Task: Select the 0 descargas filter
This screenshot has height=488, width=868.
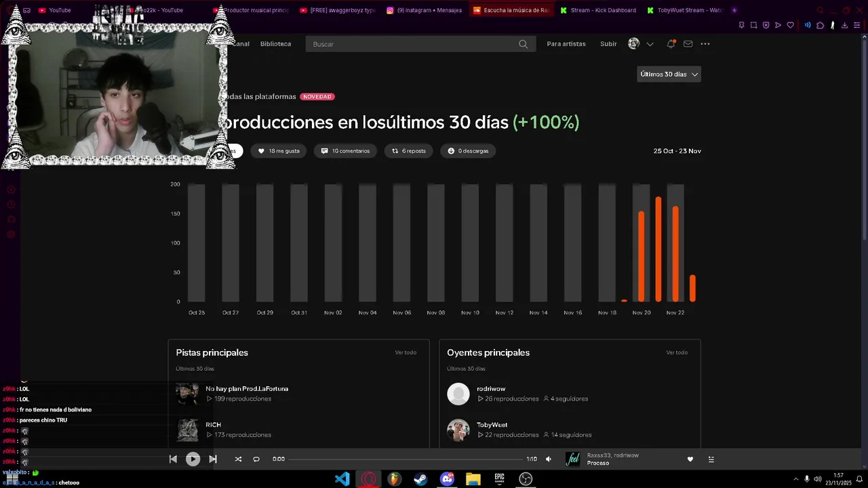Action: click(x=468, y=150)
